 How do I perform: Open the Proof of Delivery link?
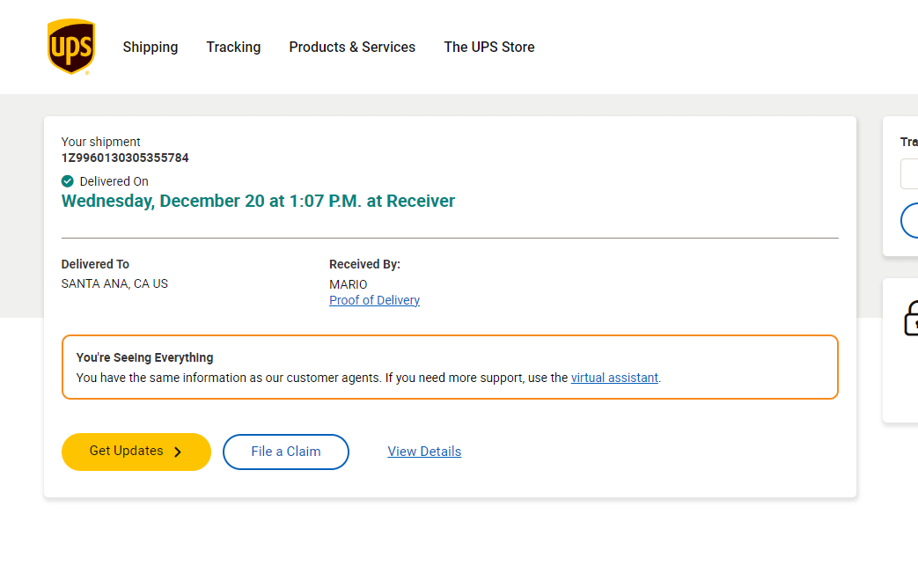pyautogui.click(x=374, y=300)
